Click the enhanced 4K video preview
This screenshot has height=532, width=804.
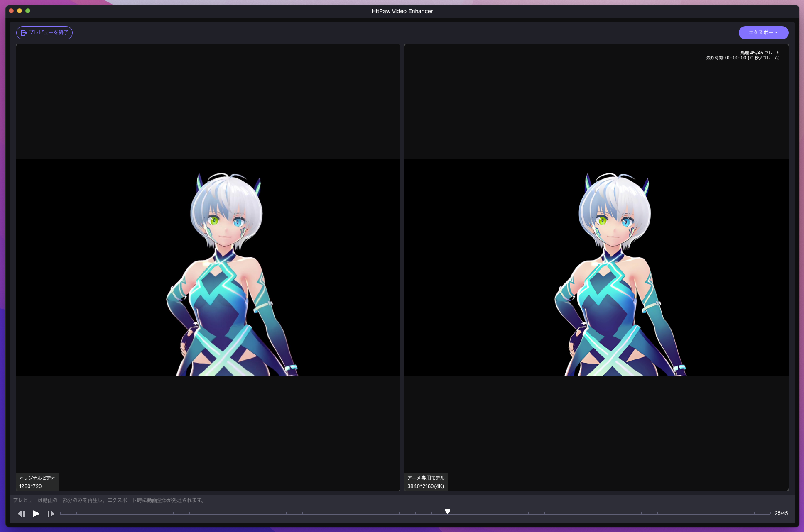pos(596,267)
